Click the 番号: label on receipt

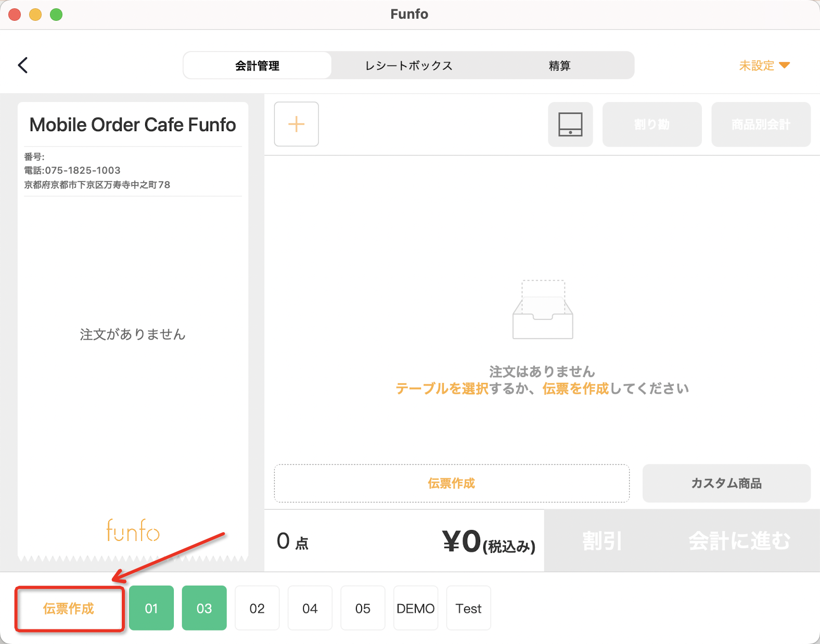coord(34,157)
